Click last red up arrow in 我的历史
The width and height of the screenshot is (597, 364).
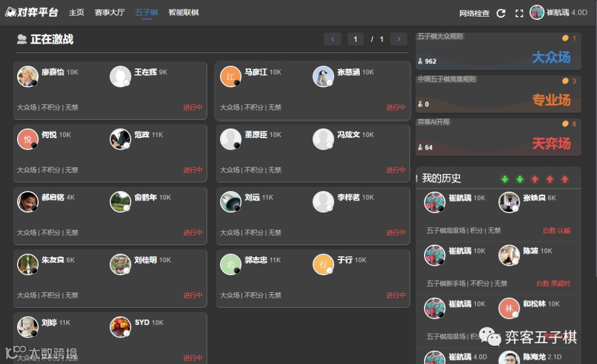(564, 179)
